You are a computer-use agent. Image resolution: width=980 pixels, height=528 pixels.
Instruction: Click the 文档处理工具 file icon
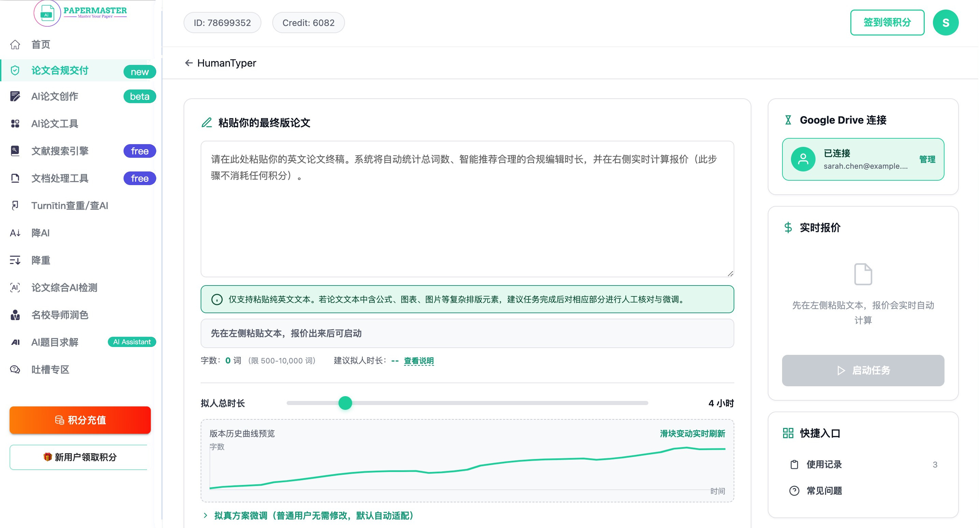[15, 179]
